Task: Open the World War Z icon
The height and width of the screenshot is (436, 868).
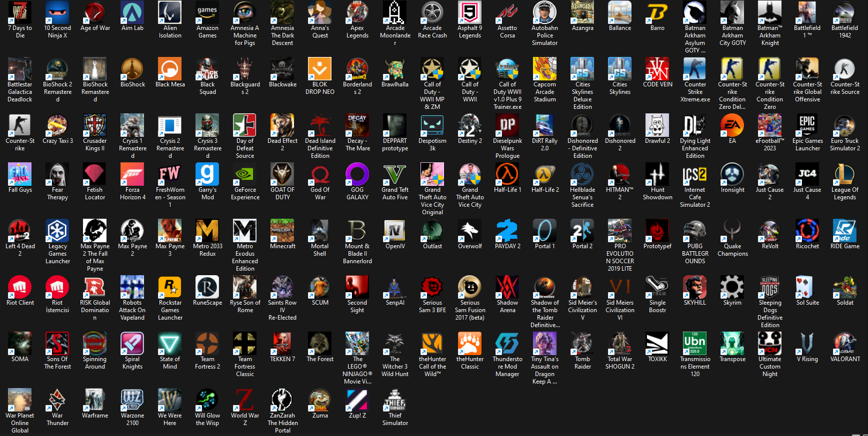Action: click(245, 400)
